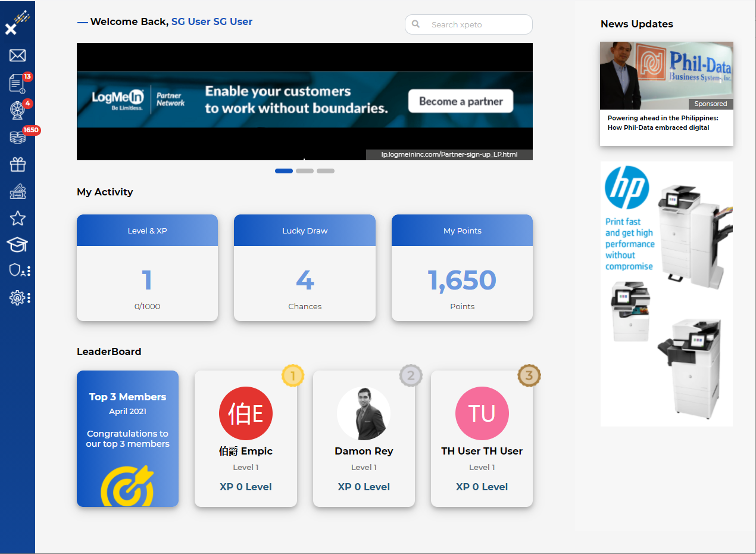The height and width of the screenshot is (554, 756).
Task: Expand the gear settings menu in sidebar
Action: point(20,297)
